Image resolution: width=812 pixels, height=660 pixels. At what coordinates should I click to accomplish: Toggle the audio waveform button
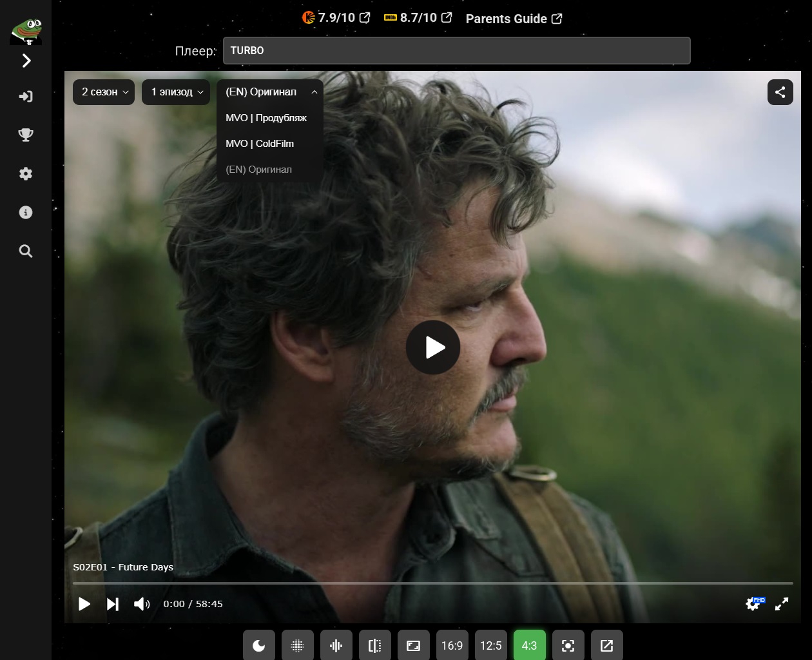point(336,645)
